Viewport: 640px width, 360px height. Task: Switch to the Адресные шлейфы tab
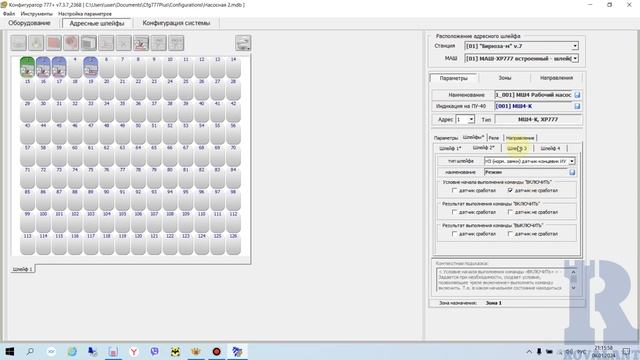tap(97, 23)
